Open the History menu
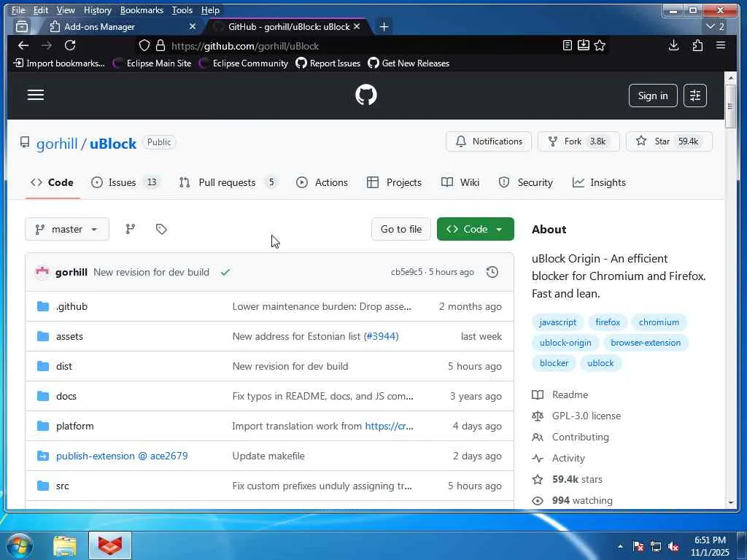747x560 pixels. (98, 10)
